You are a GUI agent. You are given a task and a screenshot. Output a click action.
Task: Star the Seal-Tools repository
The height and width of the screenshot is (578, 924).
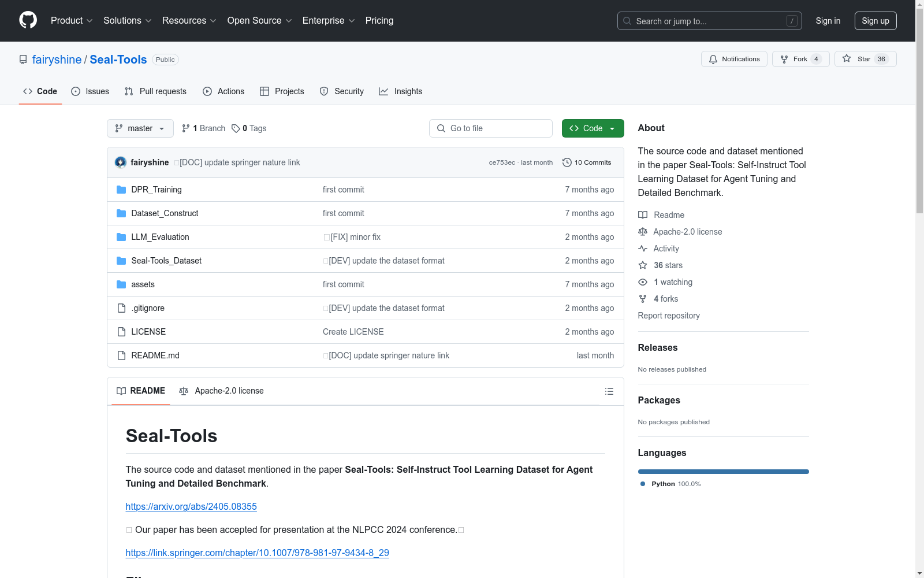click(865, 59)
